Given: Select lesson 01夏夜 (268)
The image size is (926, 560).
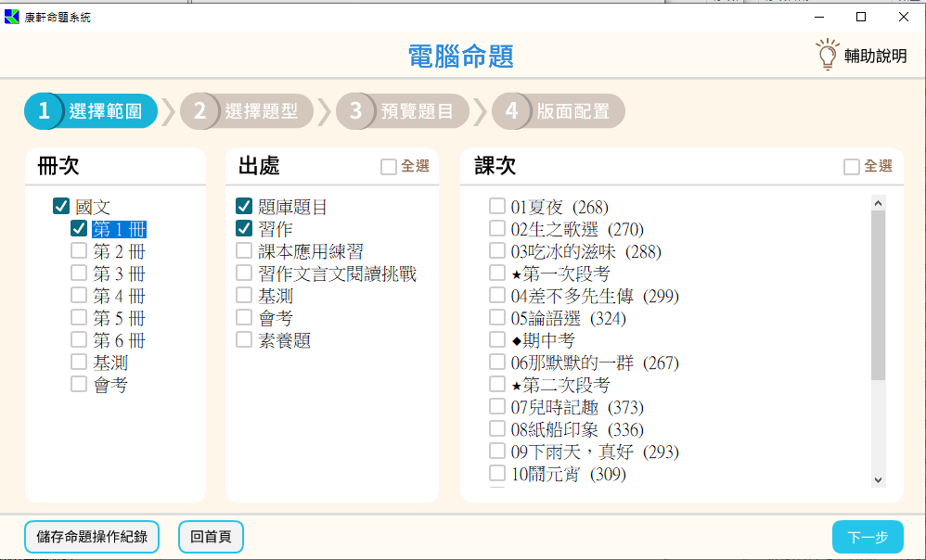Looking at the screenshot, I should [497, 207].
